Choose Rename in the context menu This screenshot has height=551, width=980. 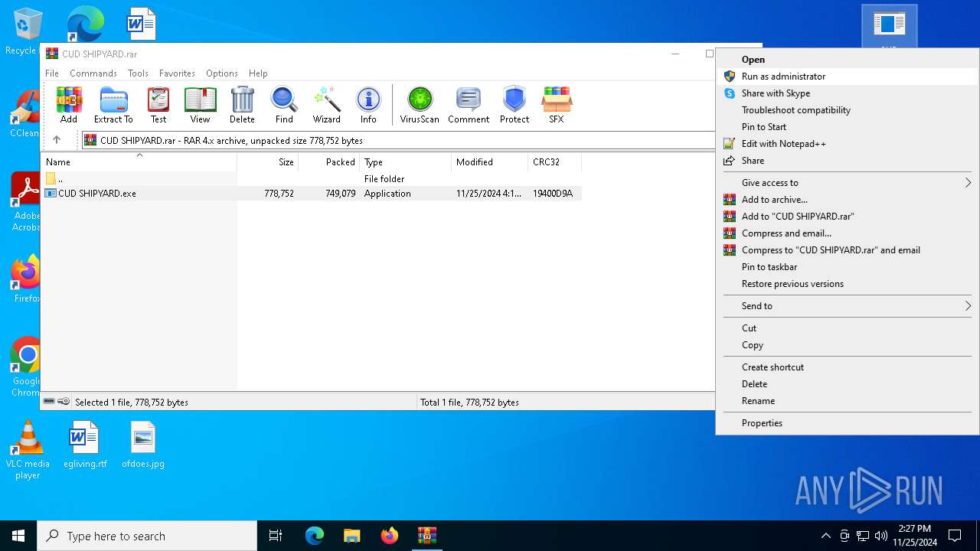[848, 400]
